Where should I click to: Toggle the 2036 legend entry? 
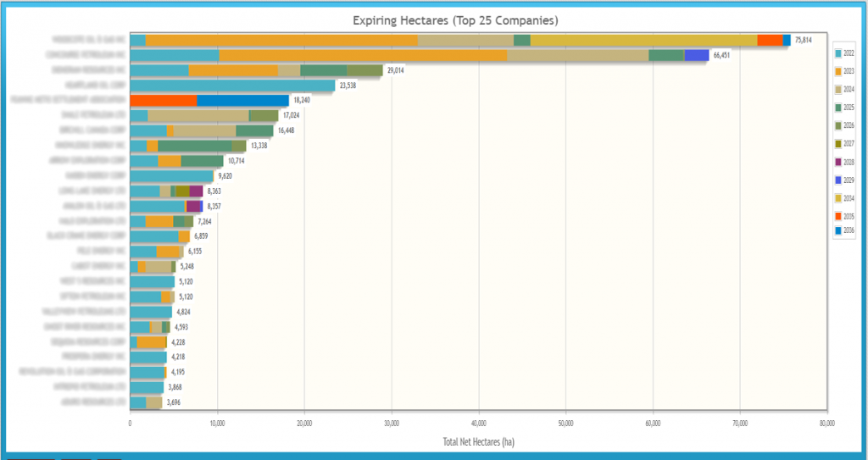click(845, 230)
